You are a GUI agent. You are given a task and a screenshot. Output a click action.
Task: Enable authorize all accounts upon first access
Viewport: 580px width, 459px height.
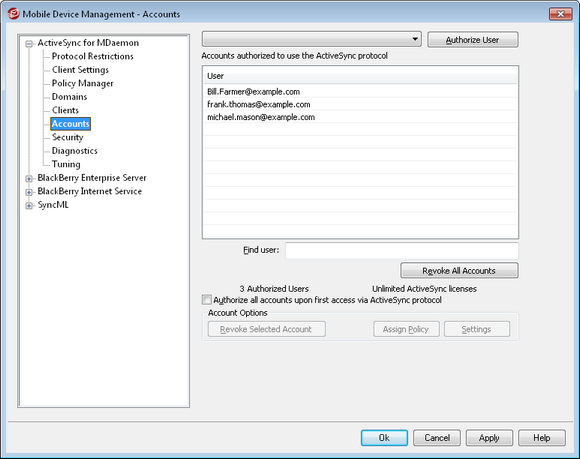point(207,300)
